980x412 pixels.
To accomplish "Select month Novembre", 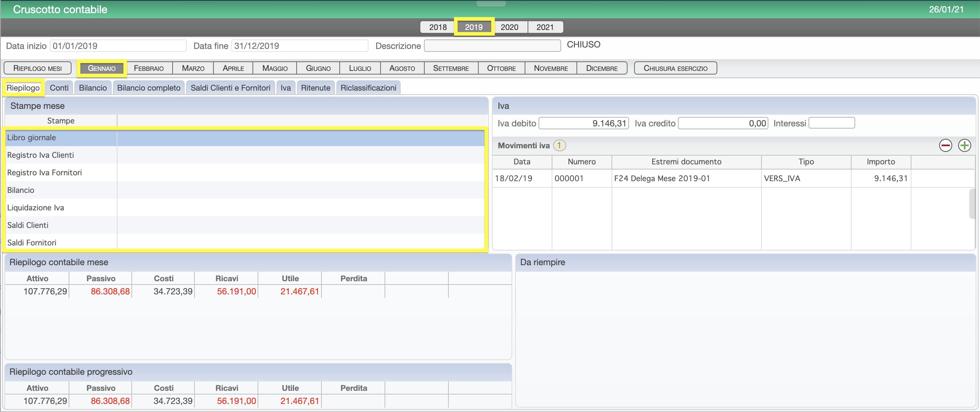I will [551, 68].
